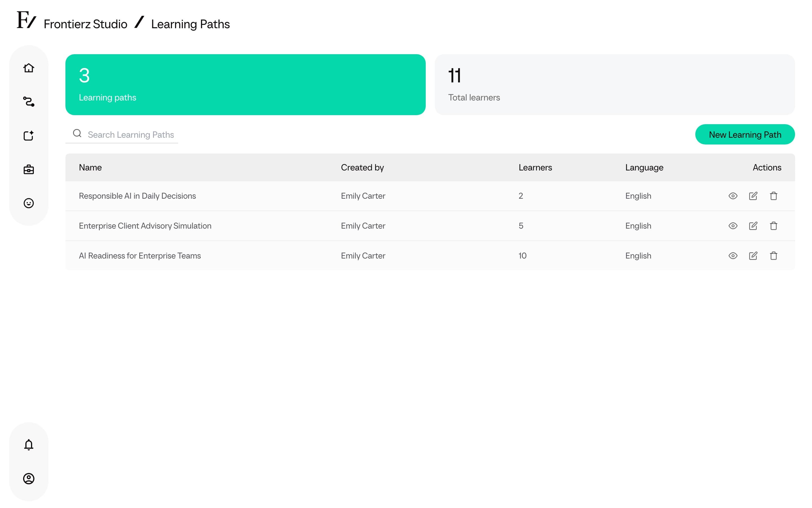
Task: Edit Responsible AI in Daily Decisions path
Action: [x=753, y=196]
